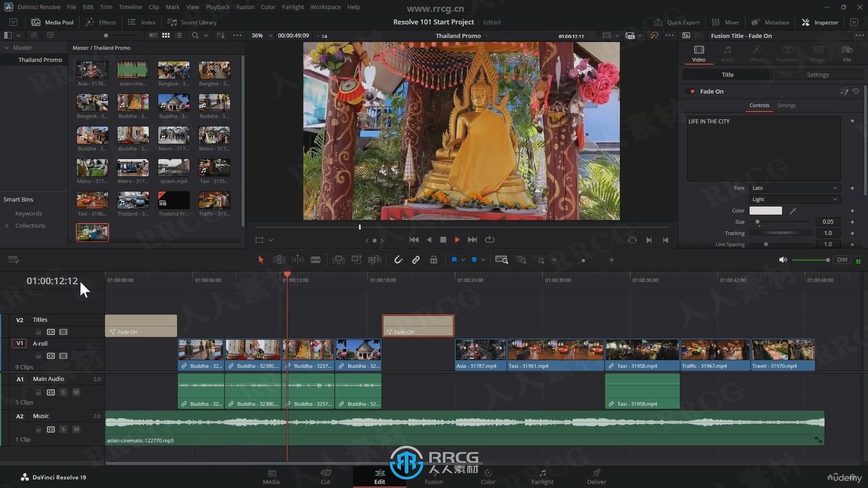Screen dimensions: 868x488
Task: Search the media pool
Action: (x=195, y=35)
